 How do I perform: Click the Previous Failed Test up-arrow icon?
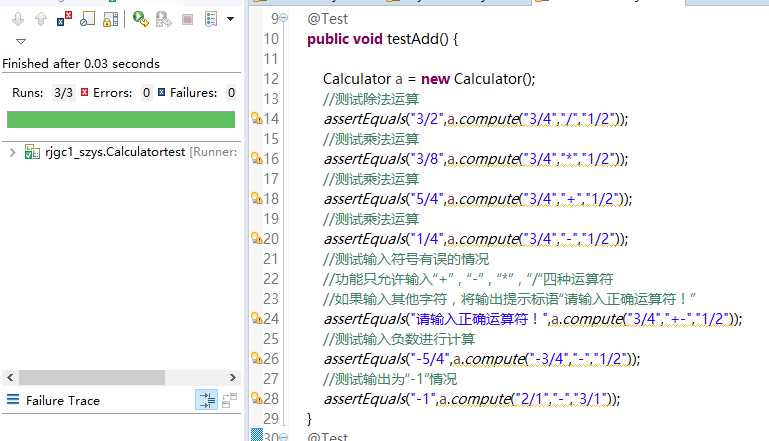tap(41, 19)
